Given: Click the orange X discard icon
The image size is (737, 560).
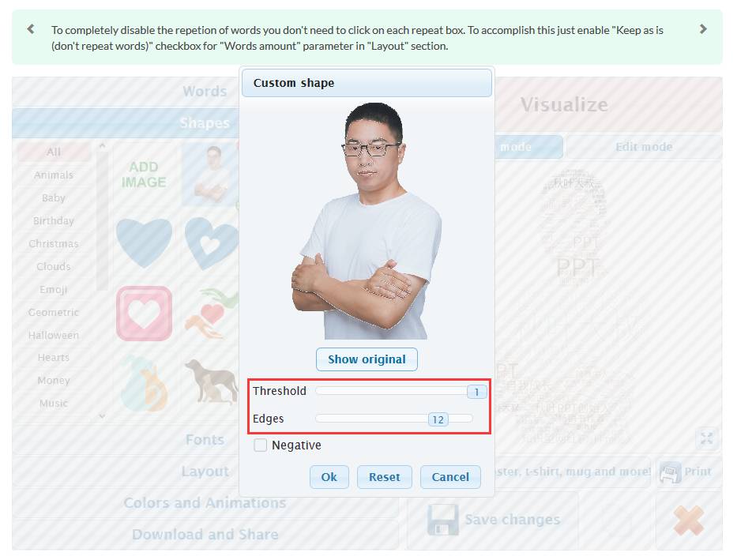Looking at the screenshot, I should [x=689, y=521].
